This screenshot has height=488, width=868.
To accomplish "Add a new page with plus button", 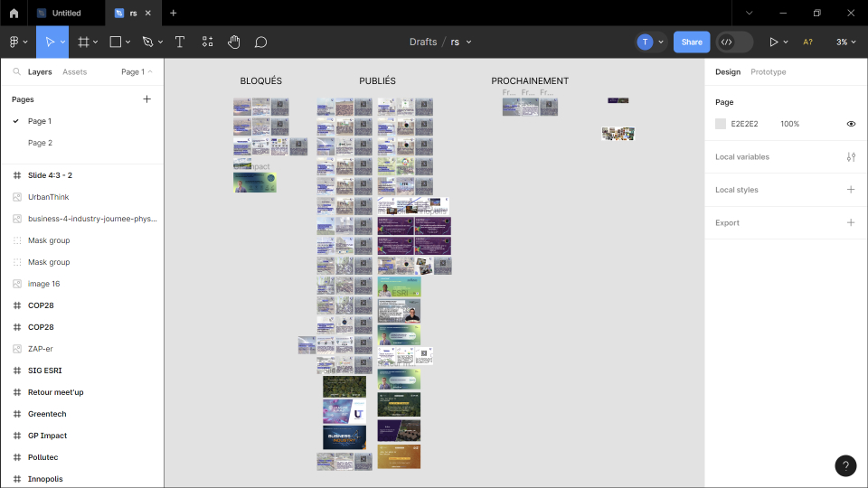I will click(x=147, y=99).
